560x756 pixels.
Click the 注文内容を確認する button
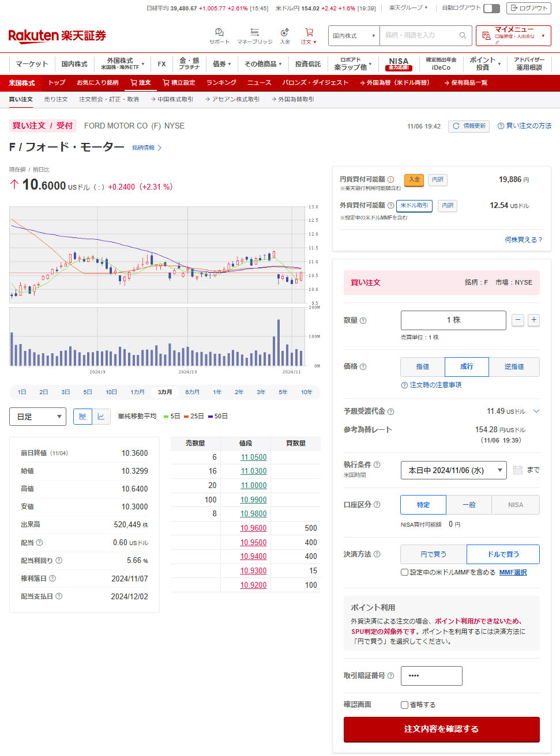pos(441,729)
